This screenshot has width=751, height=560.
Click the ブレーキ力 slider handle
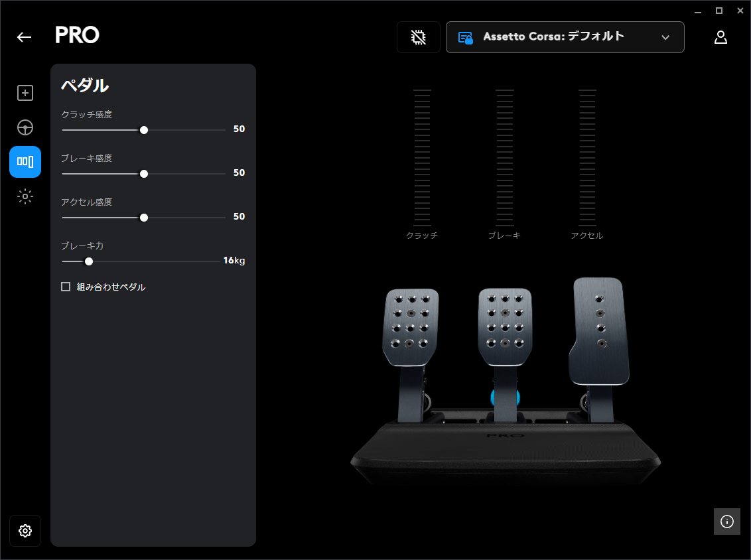coord(89,261)
